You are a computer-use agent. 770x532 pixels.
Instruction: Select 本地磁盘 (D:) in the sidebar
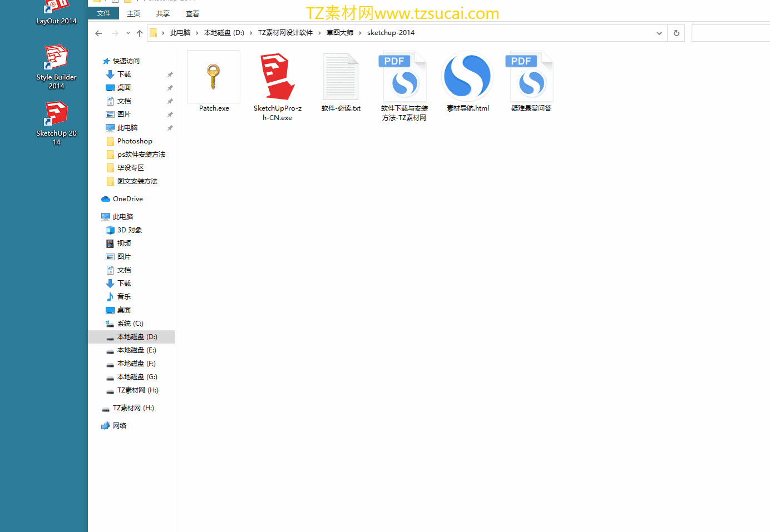131,337
